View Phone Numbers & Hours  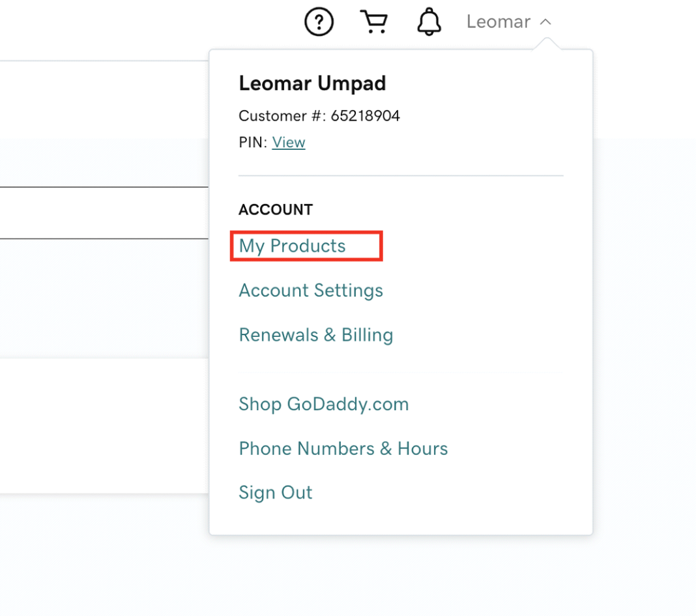pos(343,448)
